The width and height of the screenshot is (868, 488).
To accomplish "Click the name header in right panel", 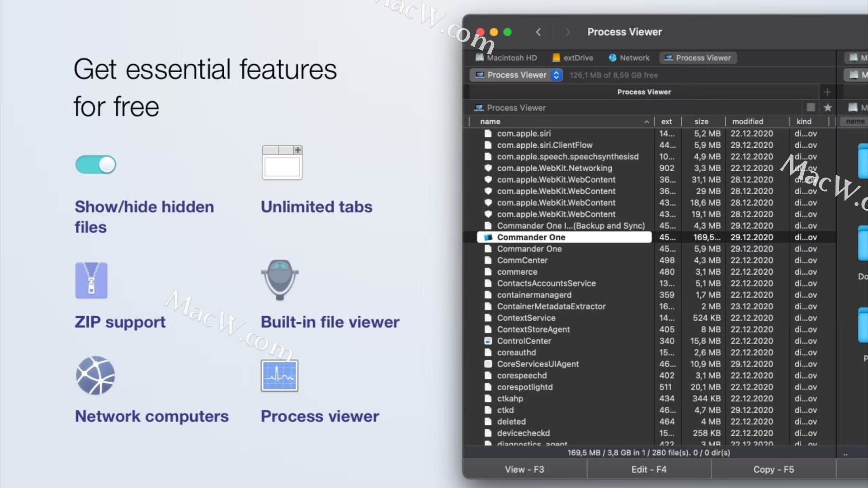I will point(855,122).
